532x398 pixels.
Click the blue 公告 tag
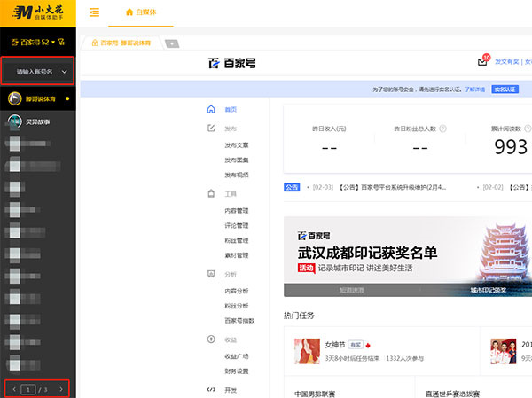pos(292,187)
